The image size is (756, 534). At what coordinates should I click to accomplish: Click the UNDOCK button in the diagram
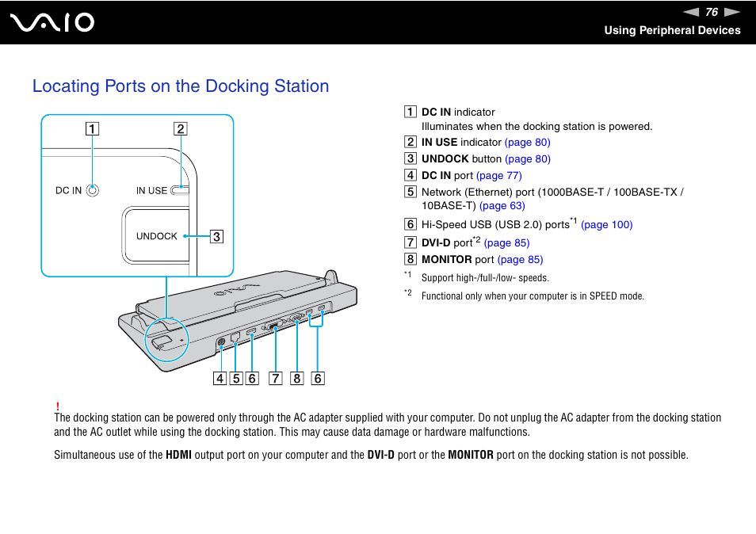coord(156,235)
